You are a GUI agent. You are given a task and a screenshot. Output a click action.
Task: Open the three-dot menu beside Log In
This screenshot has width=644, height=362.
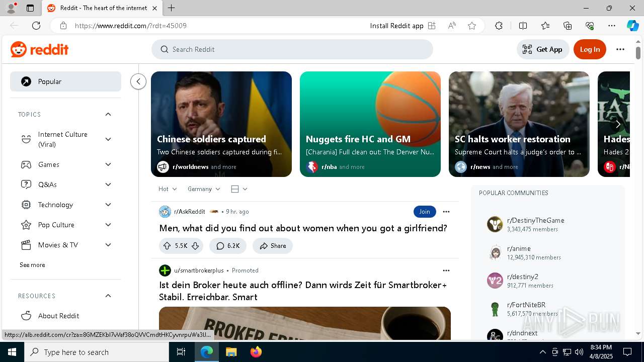620,49
